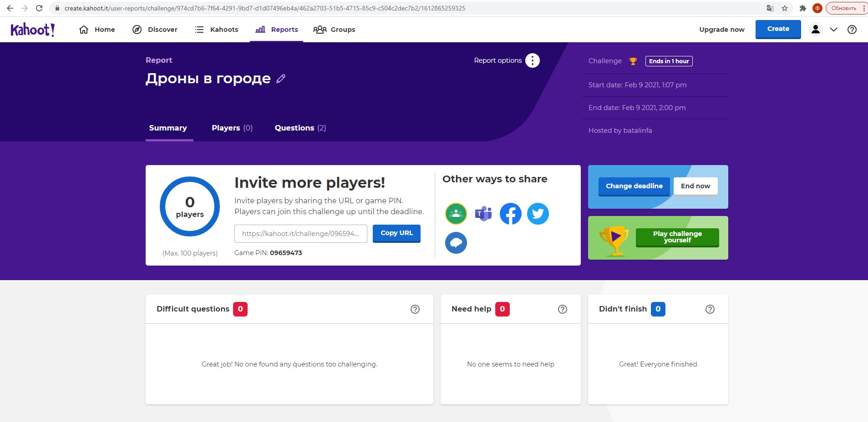Share via Microsoft Teams icon

pos(483,214)
